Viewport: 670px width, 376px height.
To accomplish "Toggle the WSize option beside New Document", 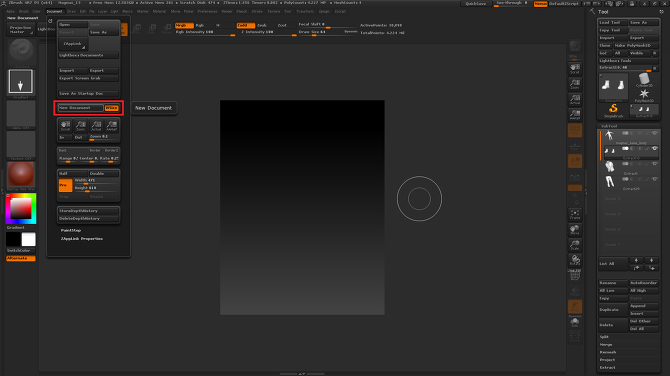I will [x=112, y=108].
